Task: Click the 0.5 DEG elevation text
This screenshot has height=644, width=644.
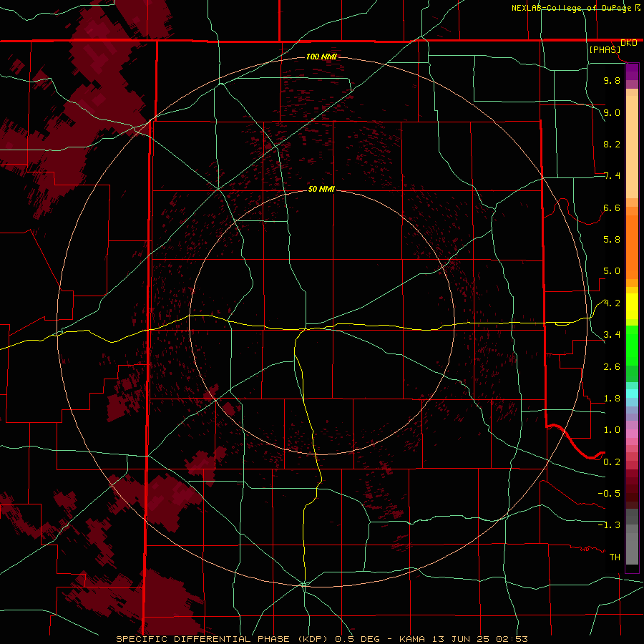Action: click(357, 639)
